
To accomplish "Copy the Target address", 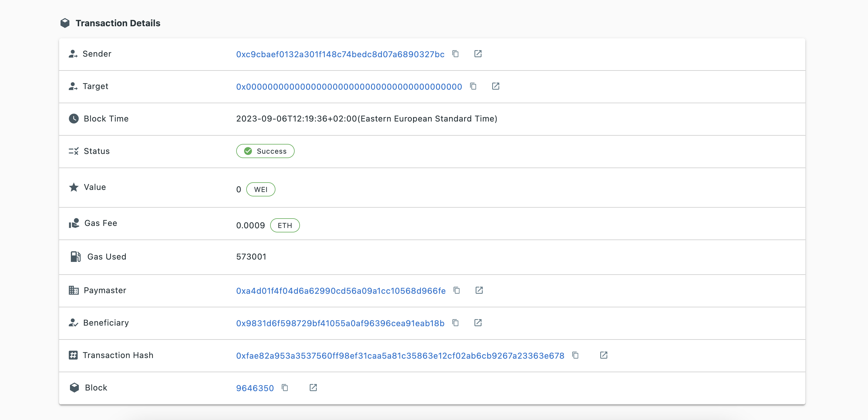I will [473, 86].
